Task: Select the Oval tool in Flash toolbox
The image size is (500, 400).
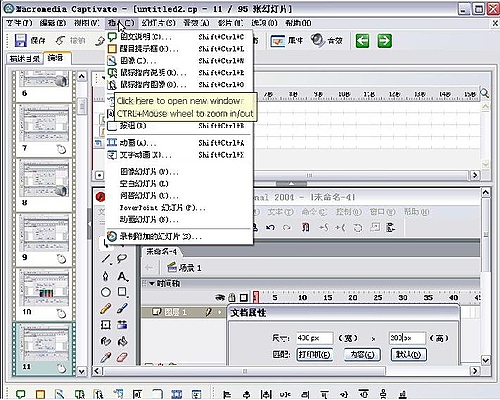Action: 106,293
